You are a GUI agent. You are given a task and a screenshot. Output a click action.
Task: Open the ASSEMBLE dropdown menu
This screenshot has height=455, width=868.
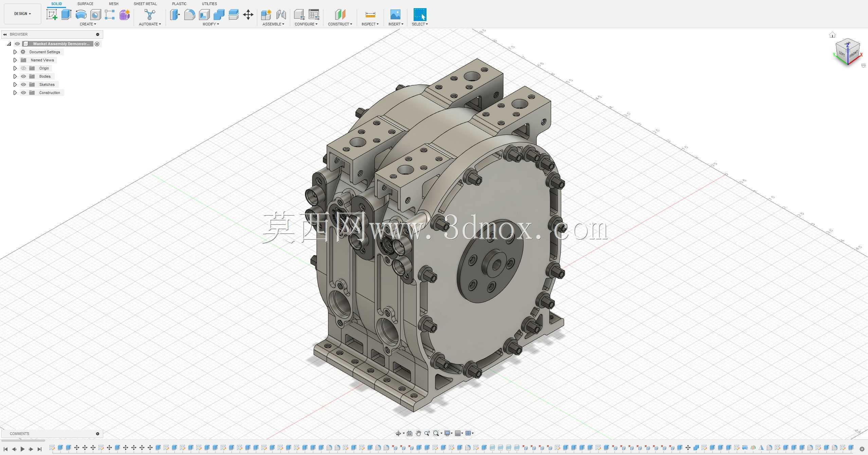coord(273,24)
